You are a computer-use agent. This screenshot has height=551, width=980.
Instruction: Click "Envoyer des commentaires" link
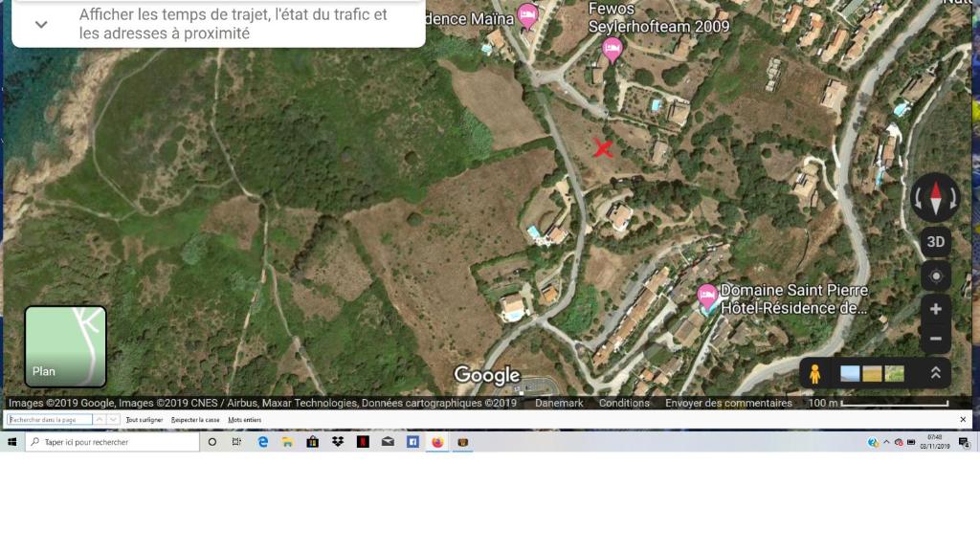(x=728, y=403)
